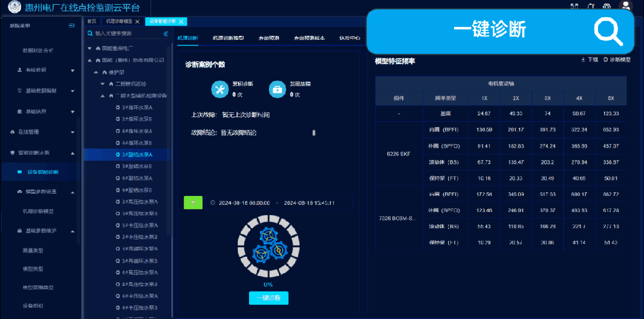Open the 首页 page tab
The image size is (644, 319).
click(91, 22)
